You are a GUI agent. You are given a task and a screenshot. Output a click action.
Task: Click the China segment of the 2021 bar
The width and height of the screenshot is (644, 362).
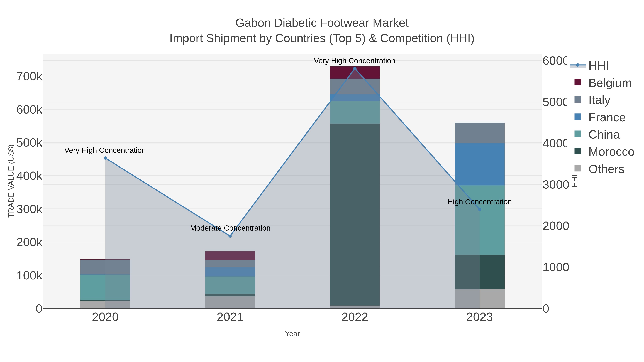[x=230, y=285]
